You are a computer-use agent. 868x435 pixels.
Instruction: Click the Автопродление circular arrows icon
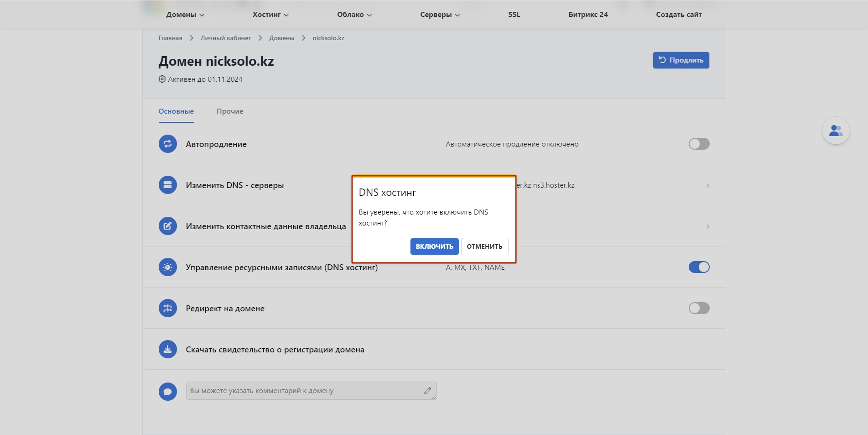coord(167,144)
